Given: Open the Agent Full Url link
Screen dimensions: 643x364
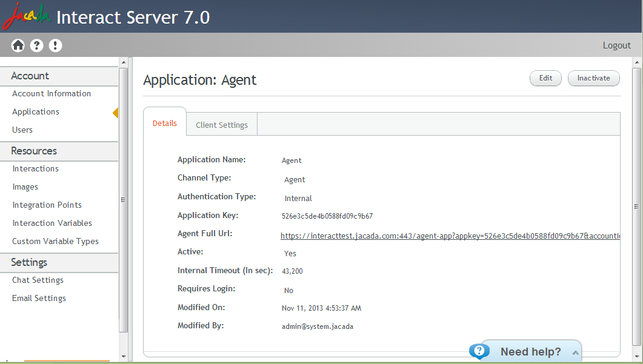Looking at the screenshot, I should (450, 236).
